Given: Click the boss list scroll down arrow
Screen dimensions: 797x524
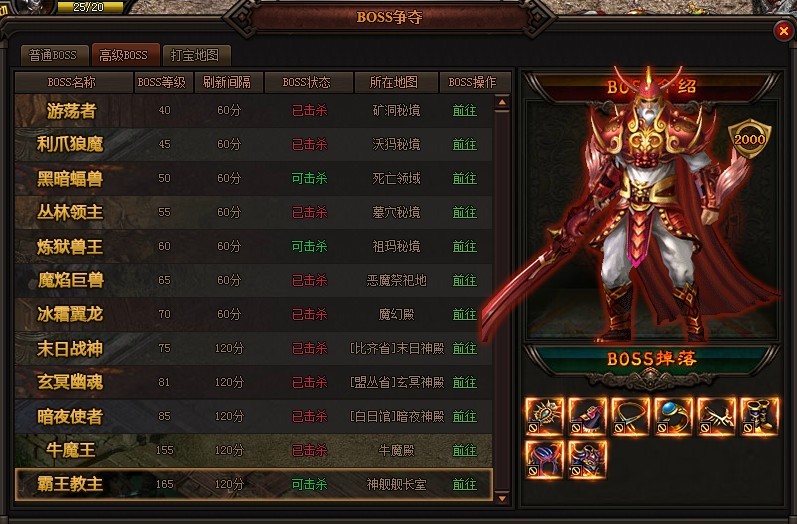Looking at the screenshot, I should click(502, 498).
